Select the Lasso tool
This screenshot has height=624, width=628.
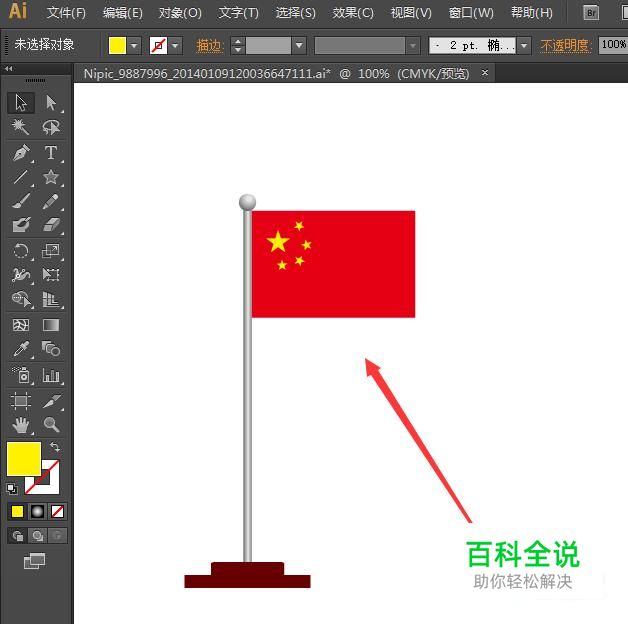pos(51,127)
